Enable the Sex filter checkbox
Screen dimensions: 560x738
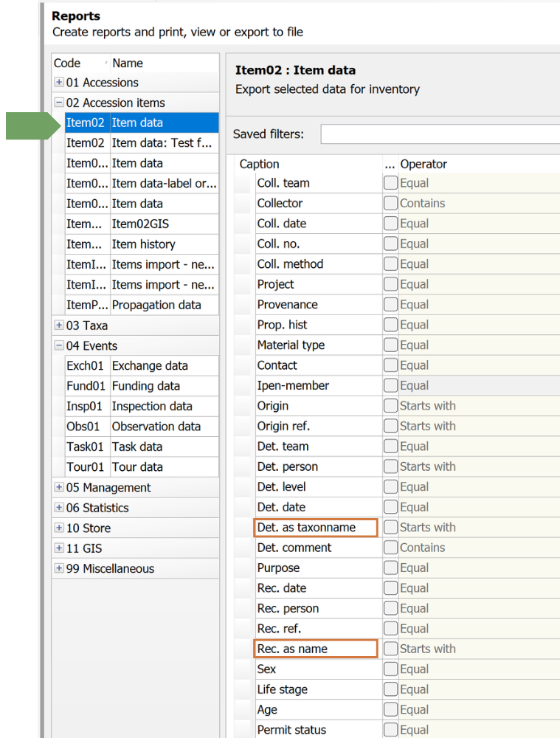390,669
